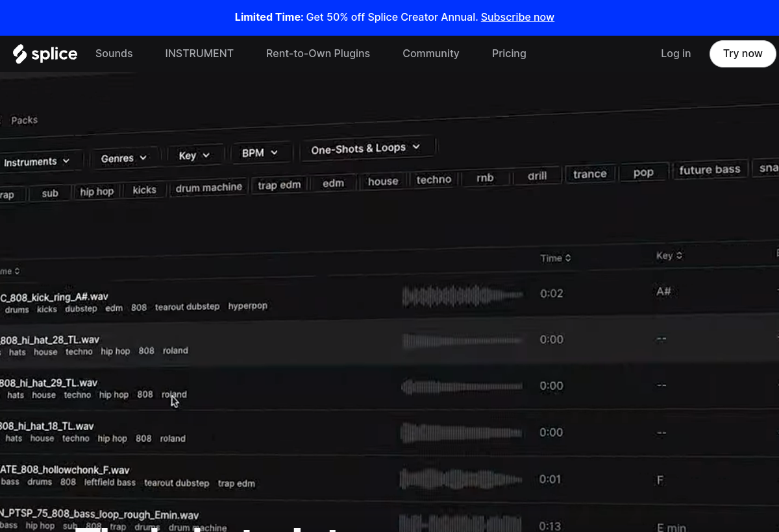Click roland tag on hi_hat_28 row
The height and width of the screenshot is (532, 779).
pos(175,350)
